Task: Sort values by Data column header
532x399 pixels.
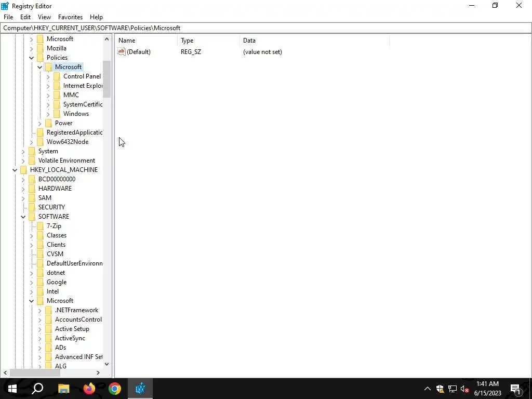Action: [314, 41]
